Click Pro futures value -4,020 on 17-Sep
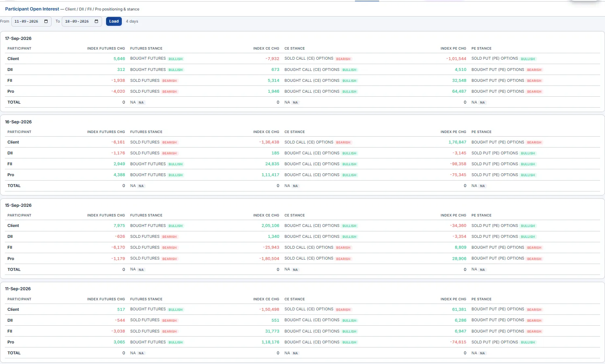This screenshot has width=605, height=364. (118, 92)
